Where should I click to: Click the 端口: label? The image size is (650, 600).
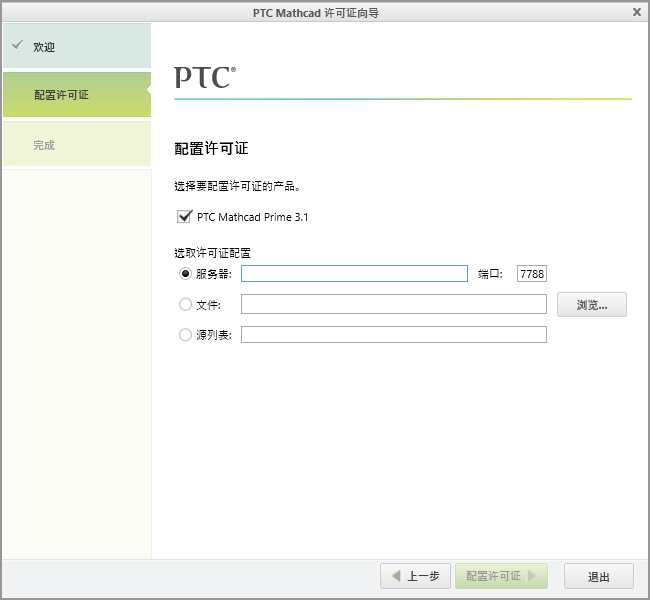[x=490, y=274]
